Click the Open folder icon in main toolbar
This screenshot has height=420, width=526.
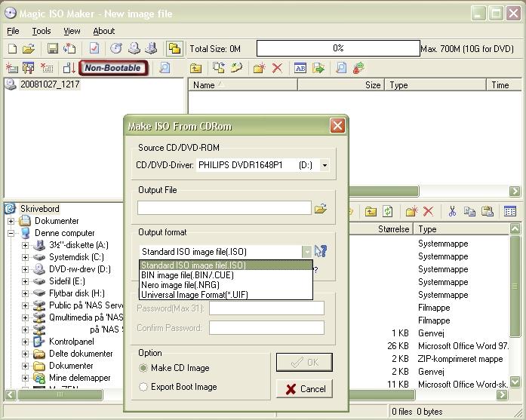(x=29, y=49)
